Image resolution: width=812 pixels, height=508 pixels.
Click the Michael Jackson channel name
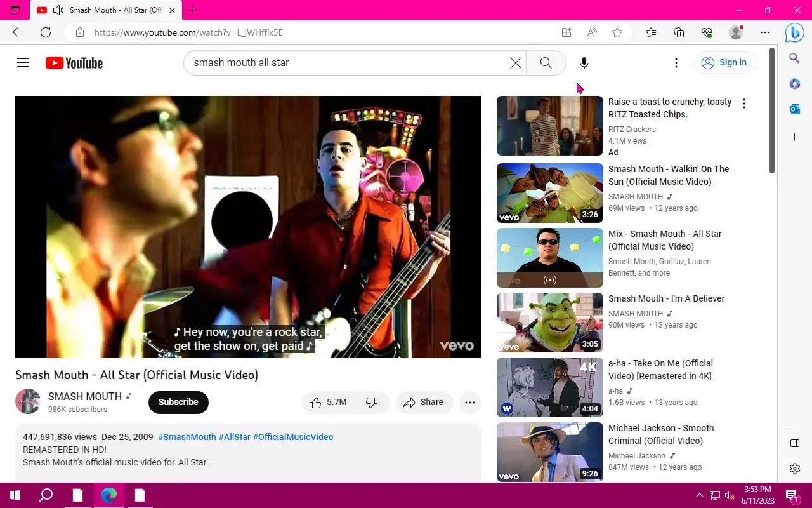(637, 456)
